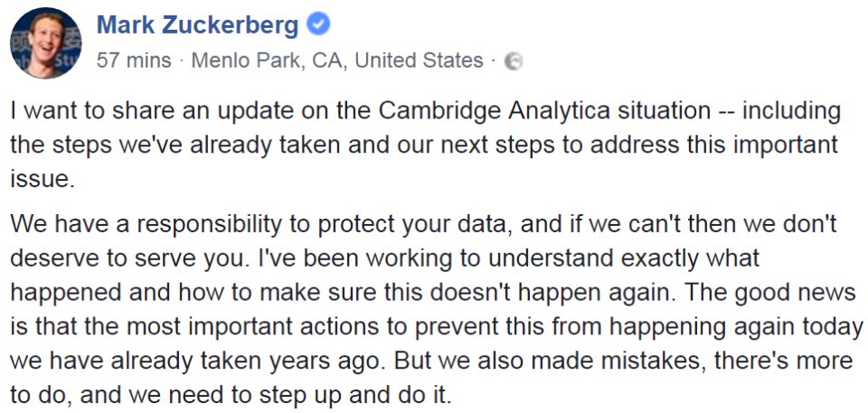Open the Mark Zuckerberg profile name link
Viewport: 868px width, 413px height.
197,25
